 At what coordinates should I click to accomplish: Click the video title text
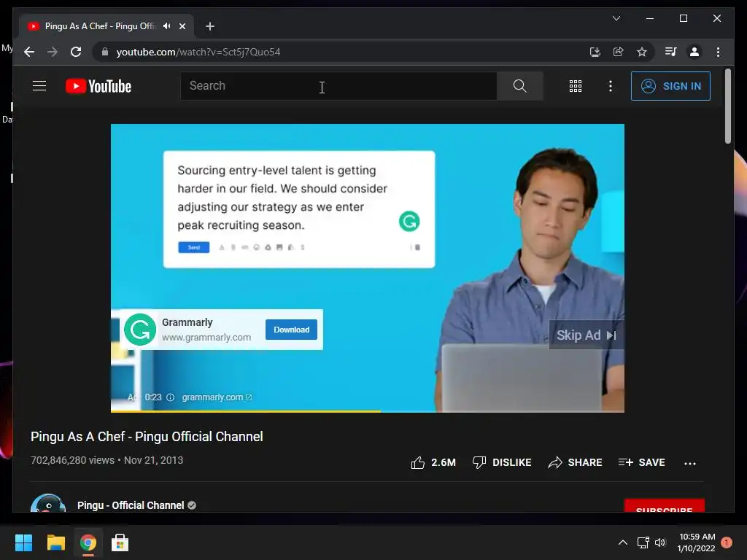click(147, 437)
